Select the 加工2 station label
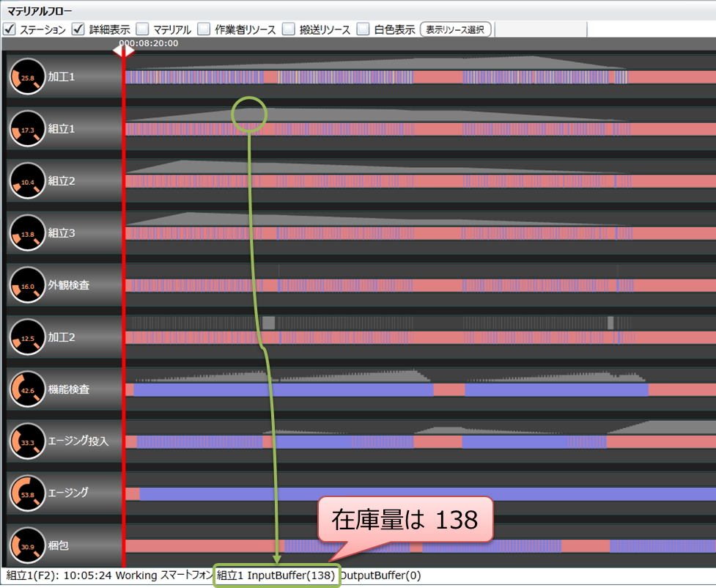This screenshot has height=588, width=716. tap(61, 337)
